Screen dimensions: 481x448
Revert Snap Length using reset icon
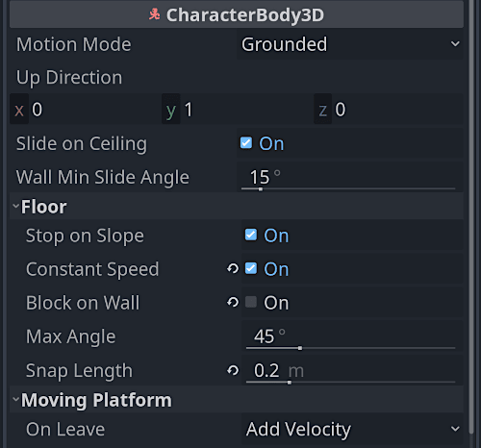click(233, 370)
